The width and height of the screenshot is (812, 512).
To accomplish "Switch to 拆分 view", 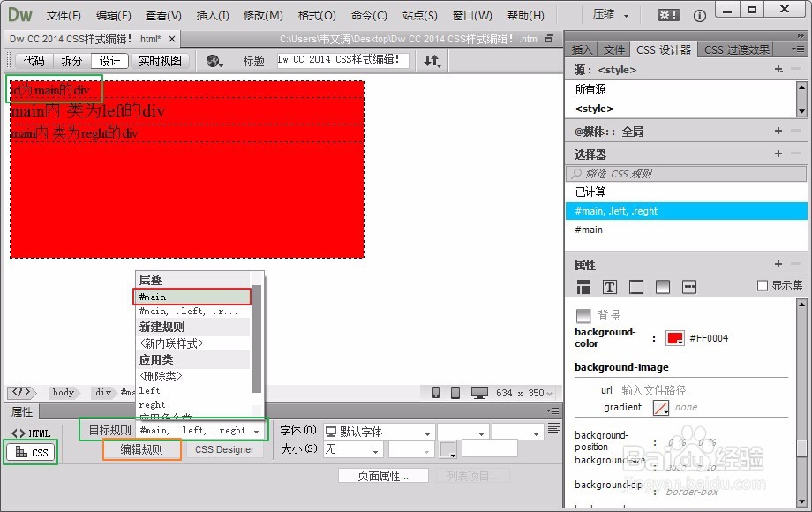I will click(71, 61).
